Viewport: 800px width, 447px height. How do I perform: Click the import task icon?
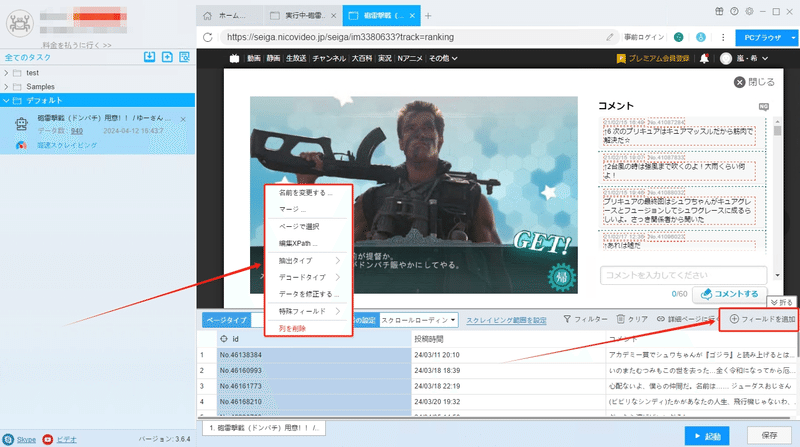point(149,57)
